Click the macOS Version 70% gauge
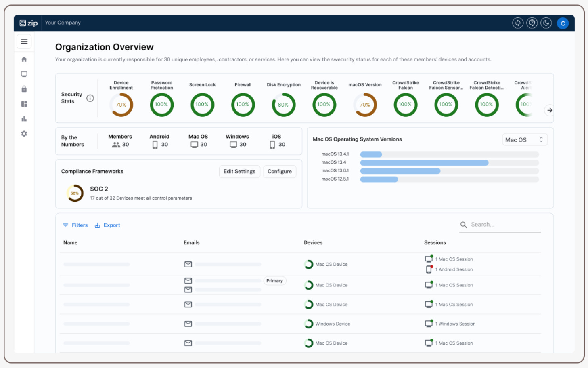 click(x=365, y=105)
